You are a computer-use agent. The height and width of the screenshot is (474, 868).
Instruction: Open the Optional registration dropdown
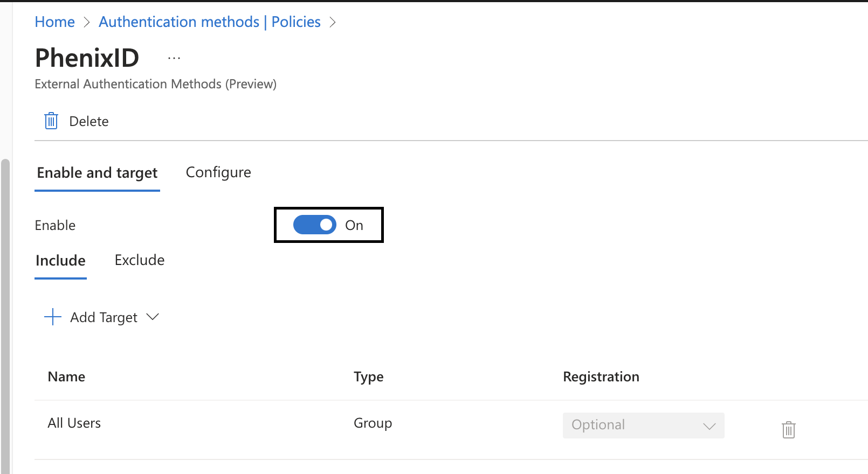tap(643, 425)
